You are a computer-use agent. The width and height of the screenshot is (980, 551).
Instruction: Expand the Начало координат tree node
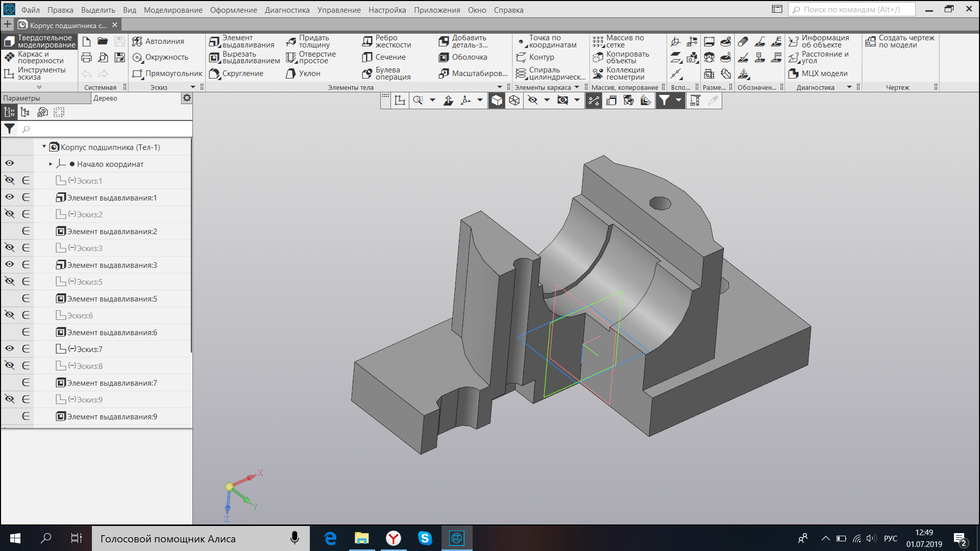[x=51, y=164]
